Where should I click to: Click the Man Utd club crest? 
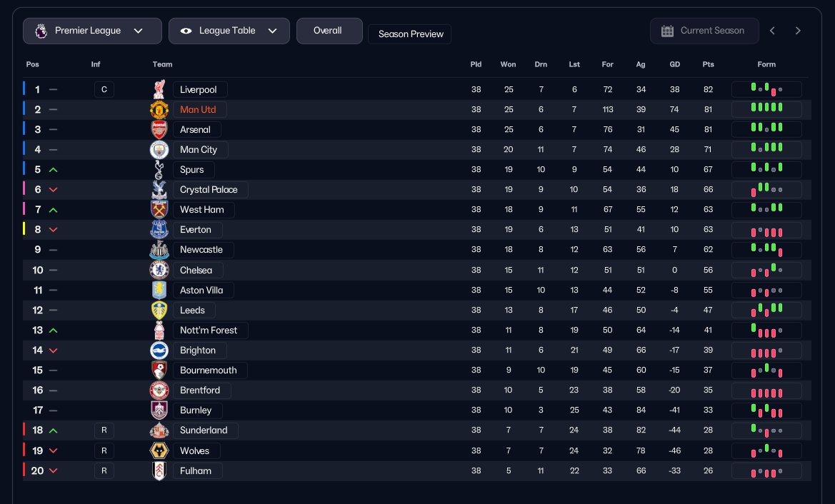pos(159,110)
